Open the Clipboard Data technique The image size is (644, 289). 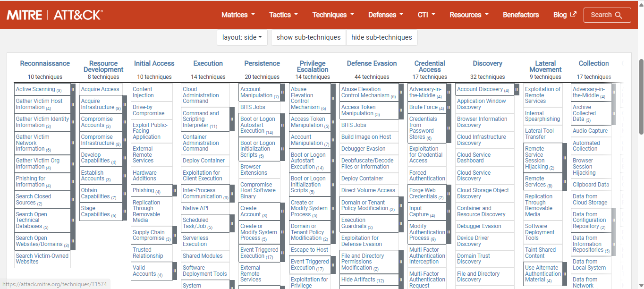[x=591, y=185]
